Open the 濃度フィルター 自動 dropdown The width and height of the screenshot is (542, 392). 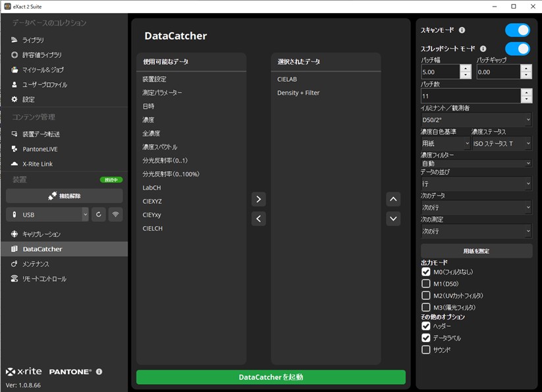(476, 163)
